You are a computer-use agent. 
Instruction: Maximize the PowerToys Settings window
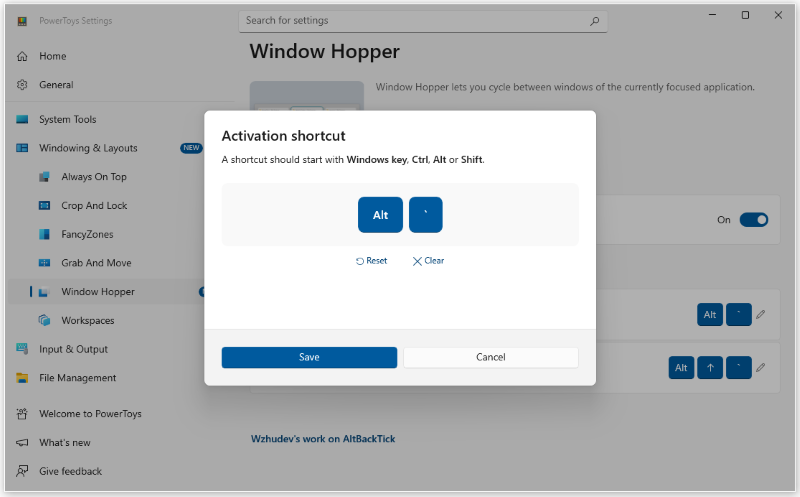pos(745,15)
